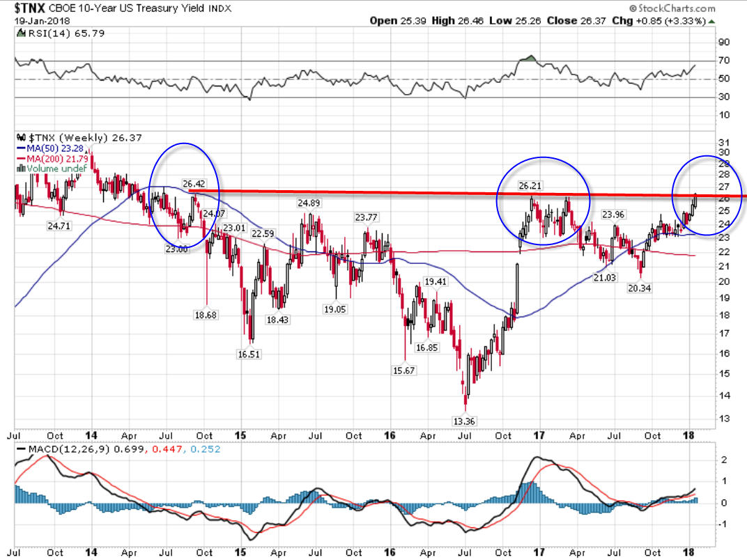This screenshot has height=560, width=747.
Task: Click the 15.67 low price label
Action: [403, 371]
